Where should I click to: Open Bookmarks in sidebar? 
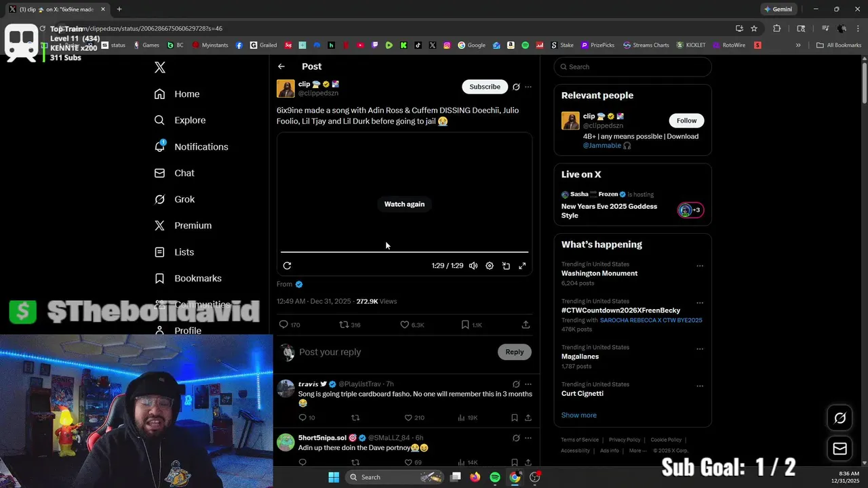[188, 279]
